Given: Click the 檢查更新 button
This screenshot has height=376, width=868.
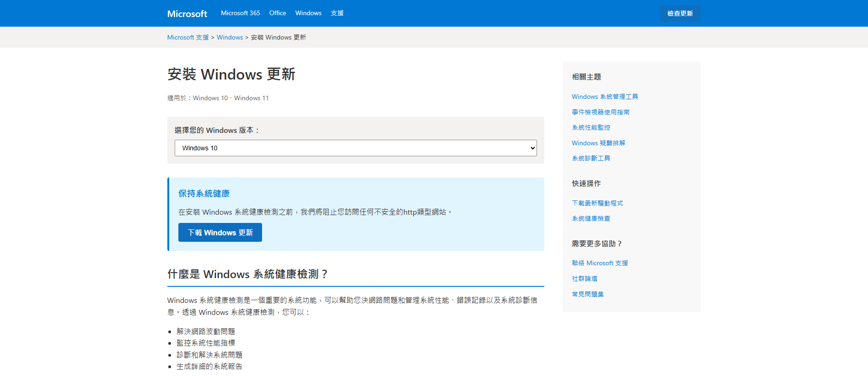Looking at the screenshot, I should 680,13.
